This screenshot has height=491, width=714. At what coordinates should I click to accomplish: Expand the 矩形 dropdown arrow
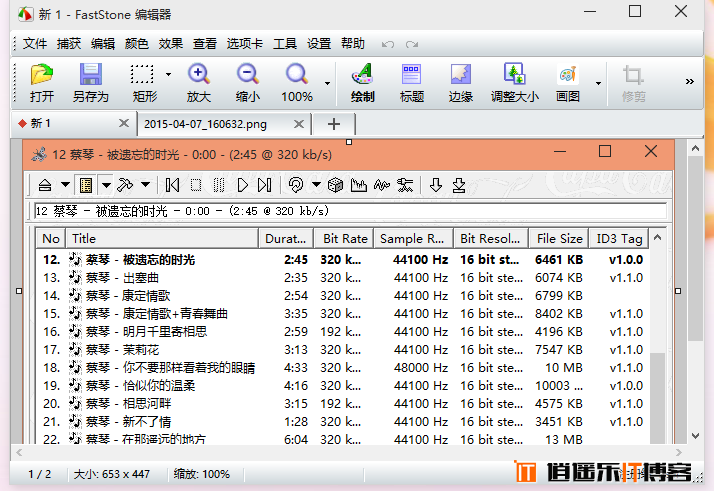coord(168,74)
